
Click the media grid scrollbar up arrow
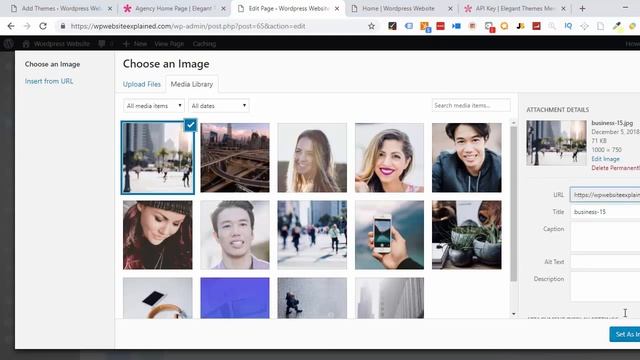pos(513,122)
